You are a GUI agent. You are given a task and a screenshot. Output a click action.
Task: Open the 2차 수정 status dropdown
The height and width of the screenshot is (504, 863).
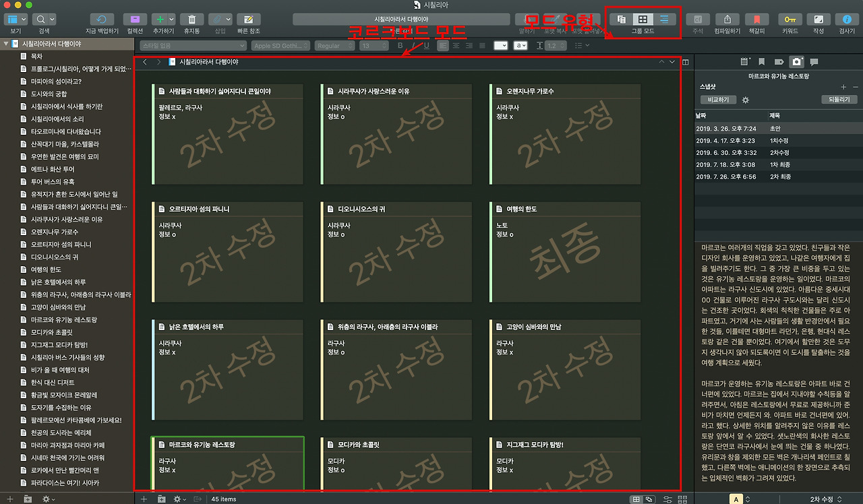tap(826, 499)
